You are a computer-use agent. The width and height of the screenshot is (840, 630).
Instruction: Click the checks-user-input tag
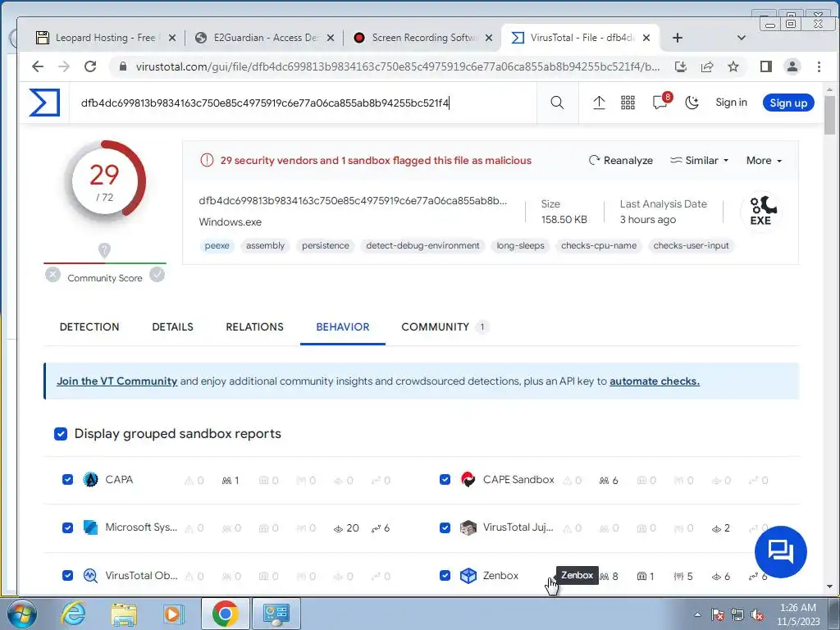pos(691,245)
